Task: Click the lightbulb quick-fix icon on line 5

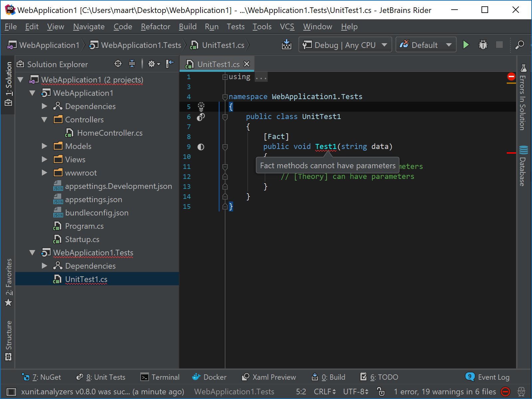Action: pos(201,106)
